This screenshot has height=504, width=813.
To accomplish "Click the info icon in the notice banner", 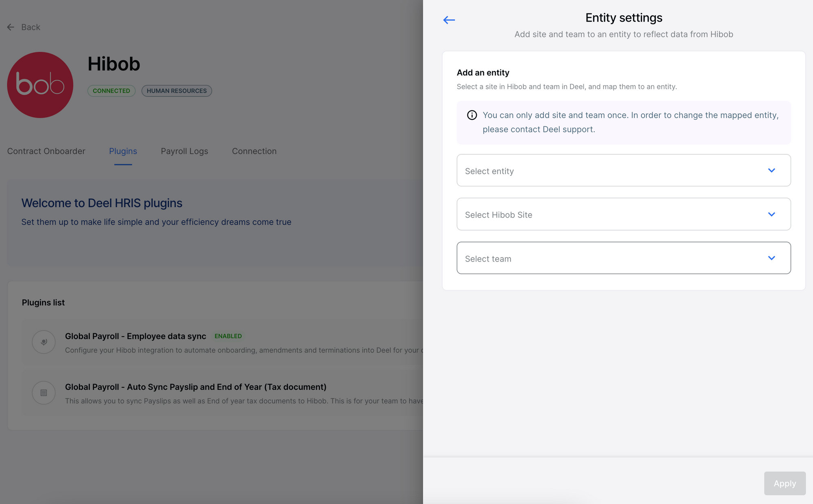I will point(472,115).
